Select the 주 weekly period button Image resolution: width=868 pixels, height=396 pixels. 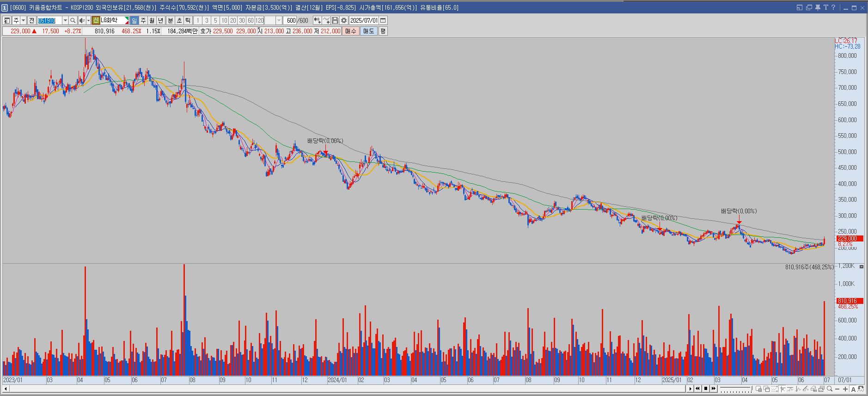click(143, 20)
